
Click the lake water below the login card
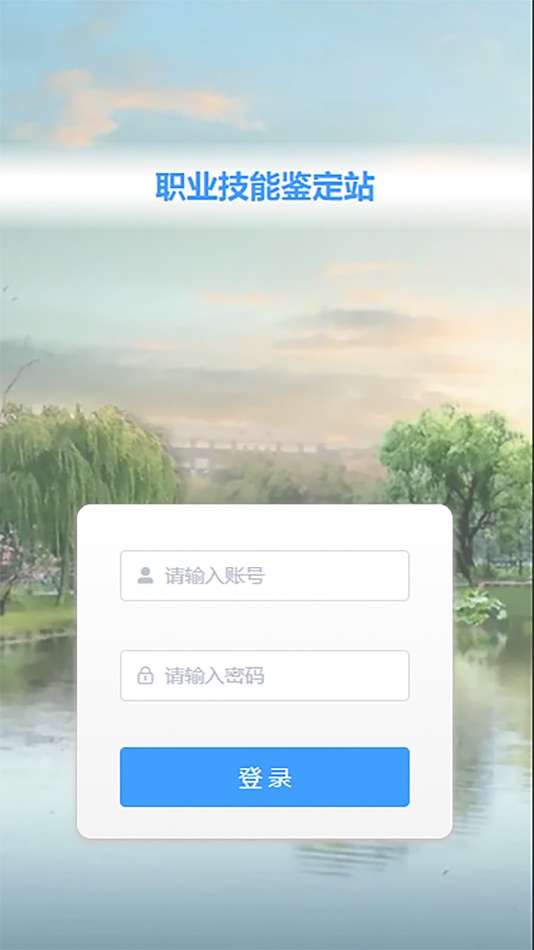tap(265, 891)
